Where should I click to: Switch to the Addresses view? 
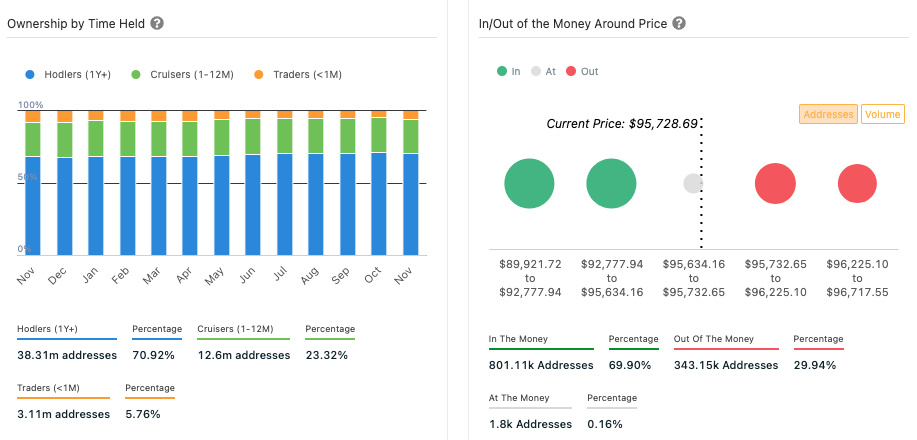(828, 114)
